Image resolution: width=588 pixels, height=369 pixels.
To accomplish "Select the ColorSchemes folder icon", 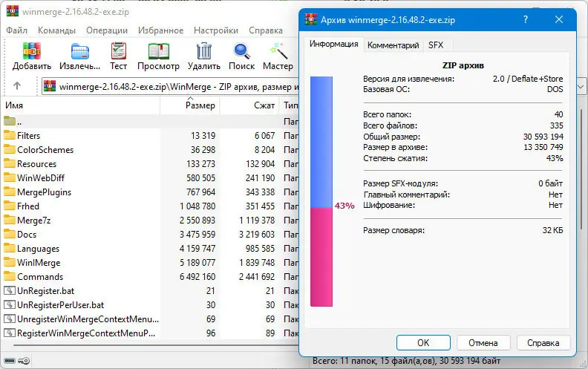I will (x=10, y=149).
